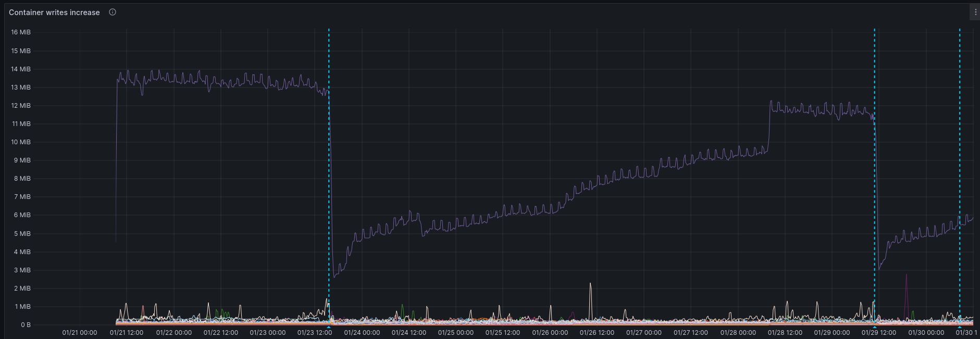Screen dimensions: 980x339
Task: Click the 7 MiB y-axis label
Action: point(22,197)
